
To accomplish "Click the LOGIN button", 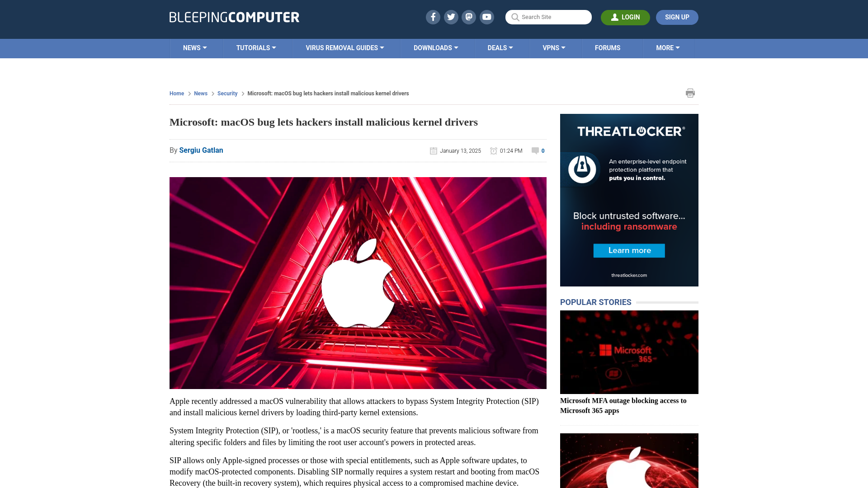I will pyautogui.click(x=625, y=17).
